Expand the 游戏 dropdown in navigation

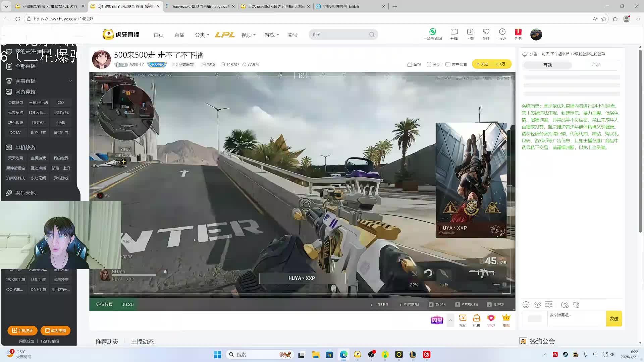click(x=271, y=35)
